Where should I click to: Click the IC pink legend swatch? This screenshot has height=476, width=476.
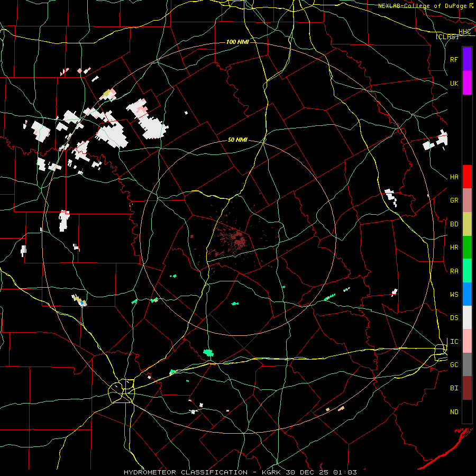pos(467,341)
